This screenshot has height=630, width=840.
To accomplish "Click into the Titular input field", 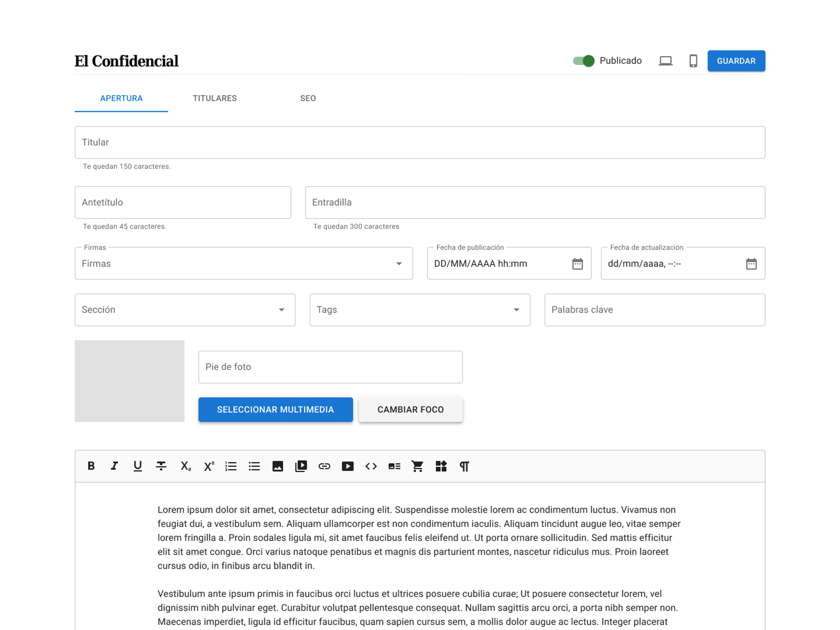I will pyautogui.click(x=420, y=143).
